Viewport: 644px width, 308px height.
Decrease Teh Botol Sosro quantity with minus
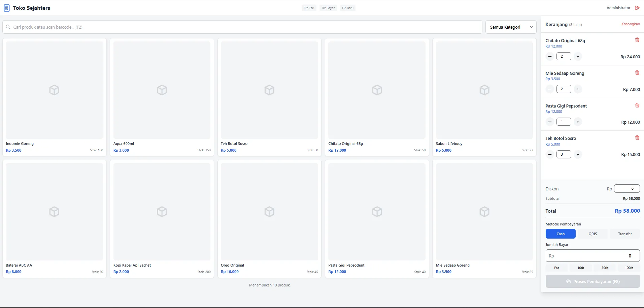click(550, 155)
